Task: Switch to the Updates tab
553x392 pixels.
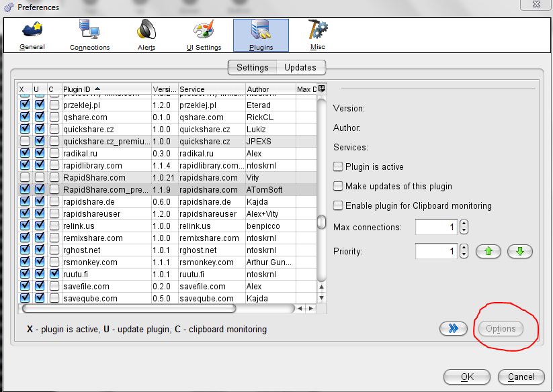Action: (x=300, y=67)
